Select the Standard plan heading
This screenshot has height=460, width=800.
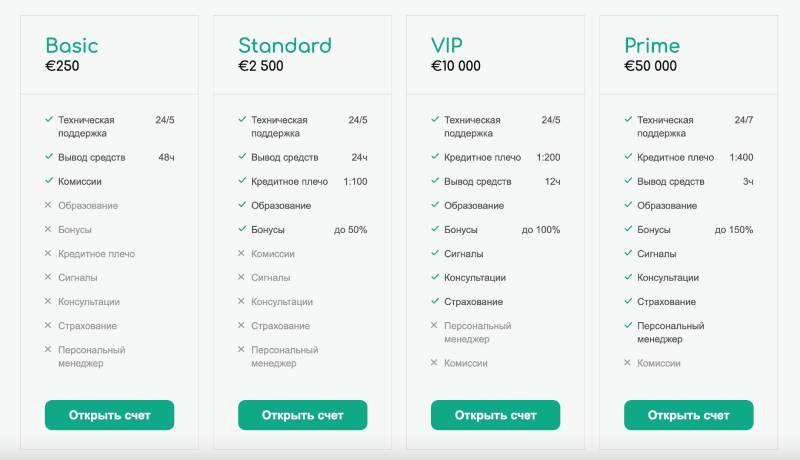284,45
